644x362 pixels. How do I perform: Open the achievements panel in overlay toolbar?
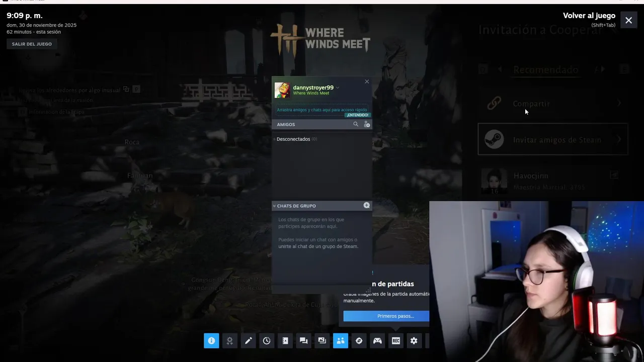pyautogui.click(x=229, y=340)
